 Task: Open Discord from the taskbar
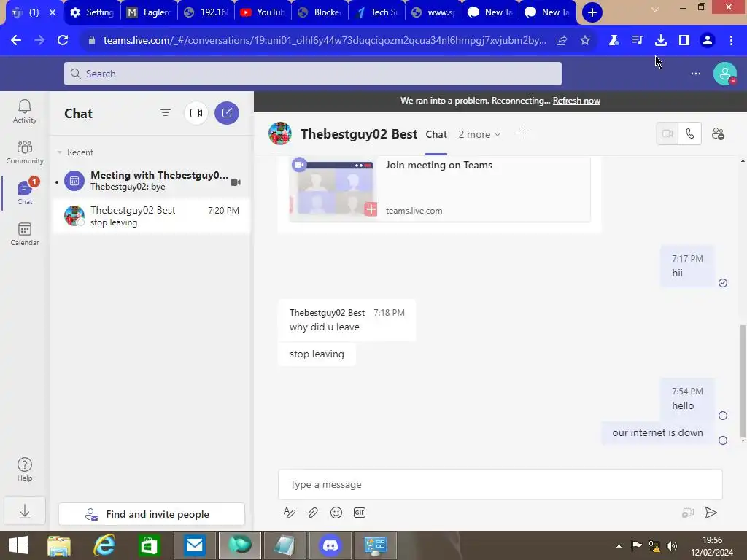point(330,545)
